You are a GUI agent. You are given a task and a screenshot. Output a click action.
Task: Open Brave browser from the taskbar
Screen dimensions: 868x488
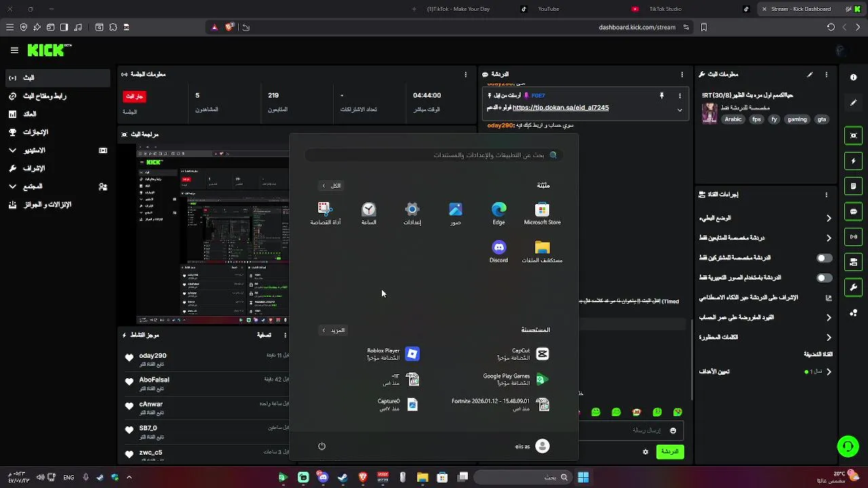363,477
